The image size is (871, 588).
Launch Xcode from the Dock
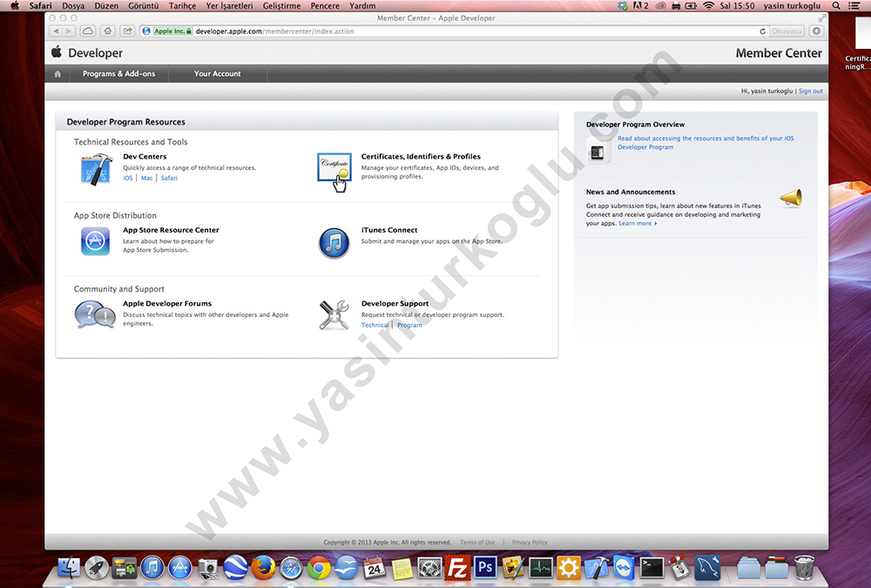597,568
